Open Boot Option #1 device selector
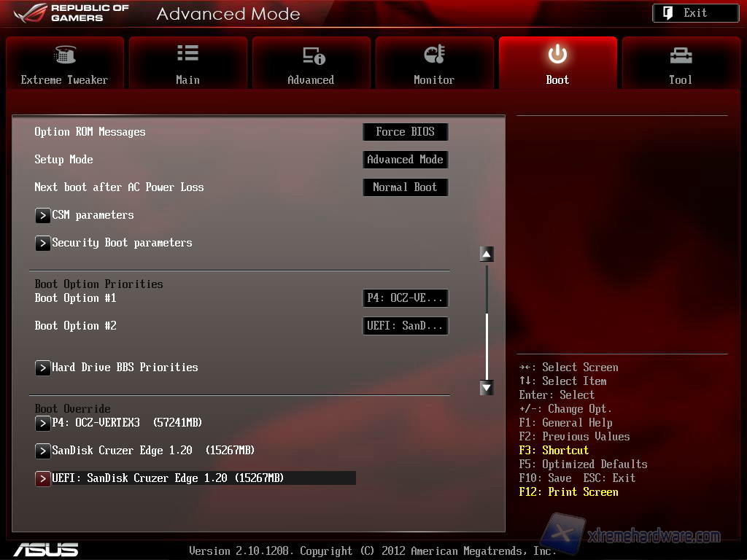747x560 pixels. click(x=405, y=298)
